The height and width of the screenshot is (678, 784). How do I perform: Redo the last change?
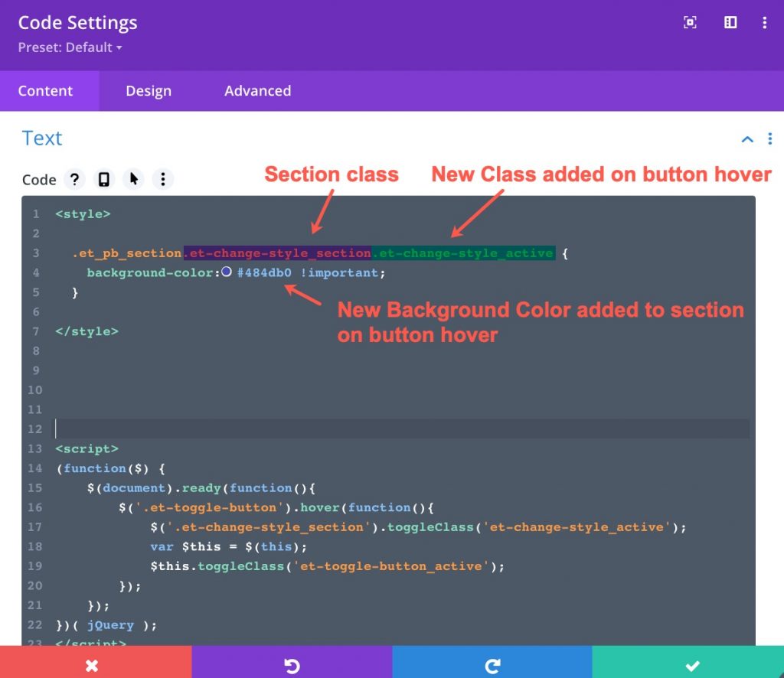point(492,665)
